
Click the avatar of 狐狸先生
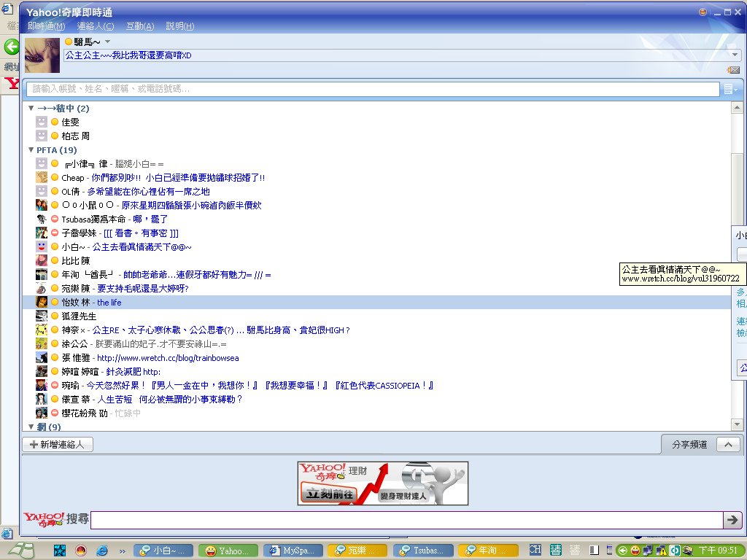(x=42, y=316)
